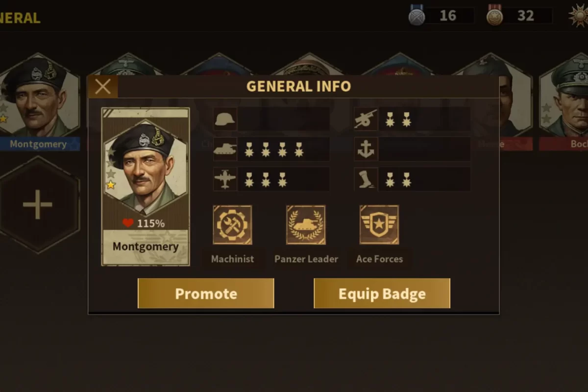588x392 pixels.
Task: Select Montgomery's portrait card in the dialog
Action: pyautogui.click(x=146, y=187)
